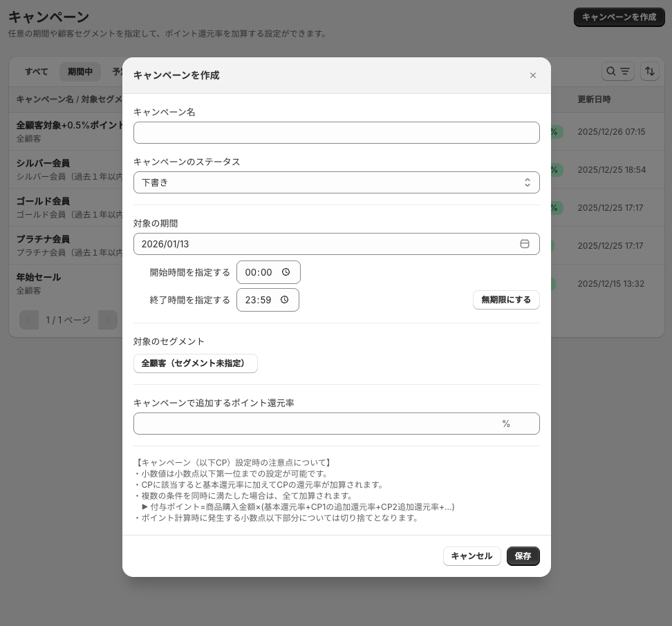Viewport: 672px width, 626px height.
Task: Focus the キャンペーン名 text field
Action: pyautogui.click(x=336, y=133)
